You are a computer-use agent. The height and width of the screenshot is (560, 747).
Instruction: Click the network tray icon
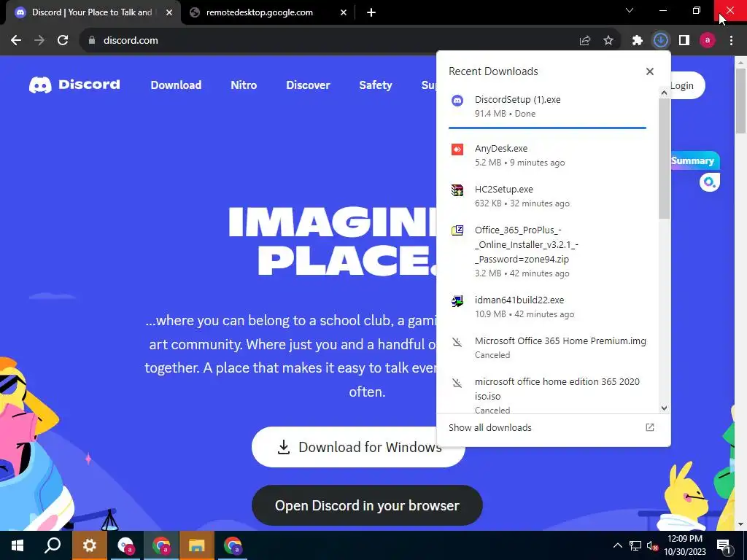click(635, 545)
